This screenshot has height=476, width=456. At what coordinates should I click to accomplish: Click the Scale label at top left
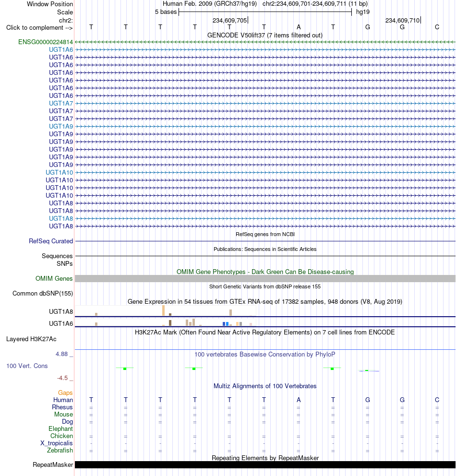pos(65,12)
